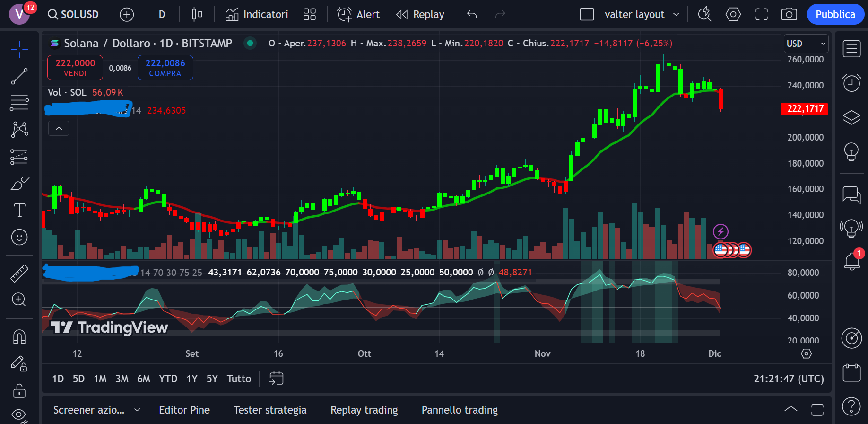Viewport: 868px width, 424px height.
Task: Open the Fibonacci retracement tools
Action: pos(19,102)
